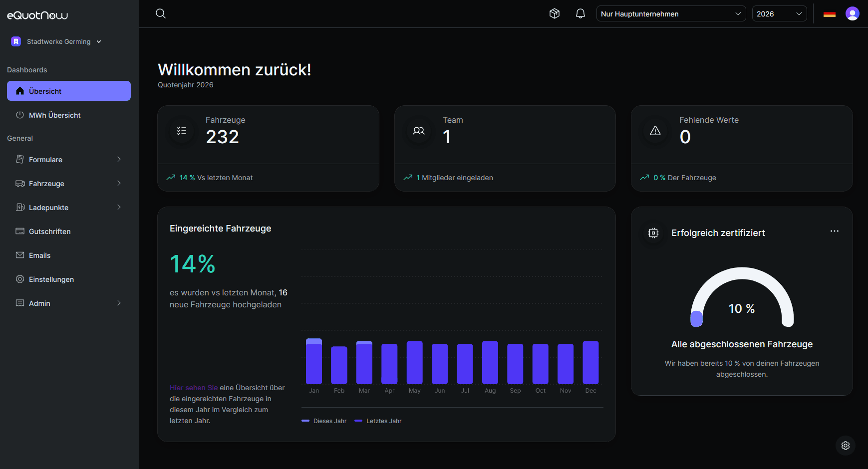Click the chip icon beside Erfolgreich zertifiziert

tap(653, 233)
